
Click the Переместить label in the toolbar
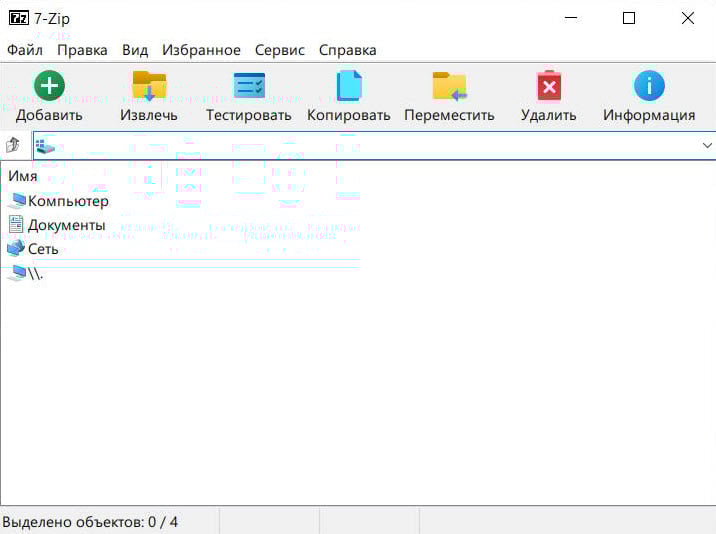449,115
